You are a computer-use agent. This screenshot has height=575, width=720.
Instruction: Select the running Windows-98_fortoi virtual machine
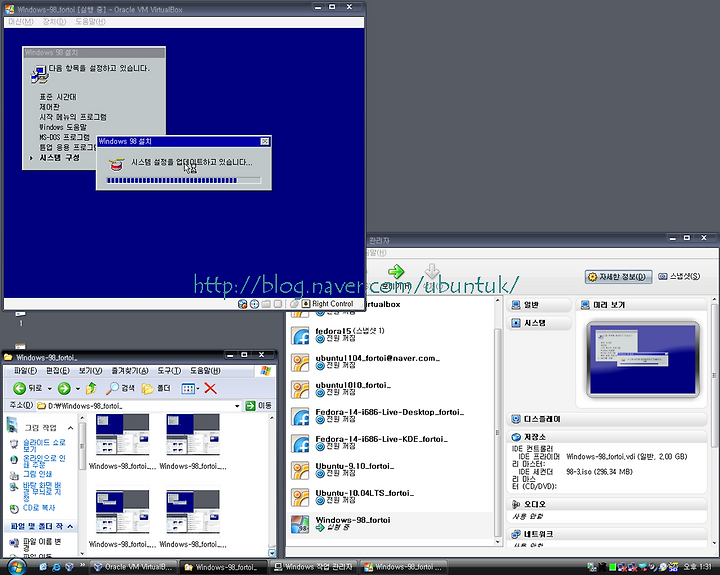tap(390, 524)
